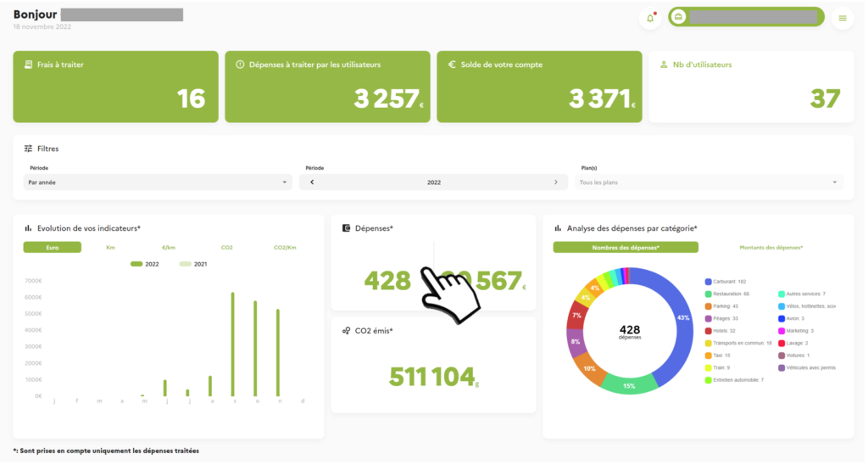Image resolution: width=868 pixels, height=465 pixels.
Task: Open the notifications bell icon
Action: (650, 19)
